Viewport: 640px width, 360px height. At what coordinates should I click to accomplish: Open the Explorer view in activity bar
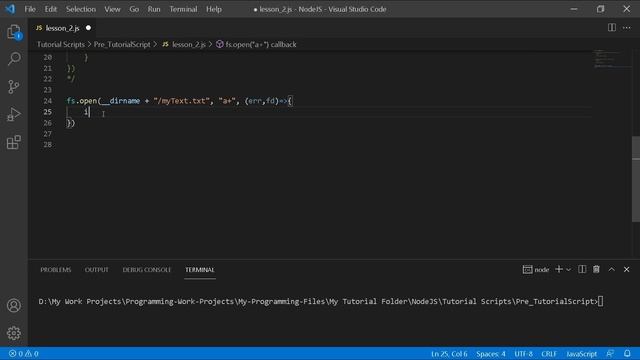[x=14, y=32]
